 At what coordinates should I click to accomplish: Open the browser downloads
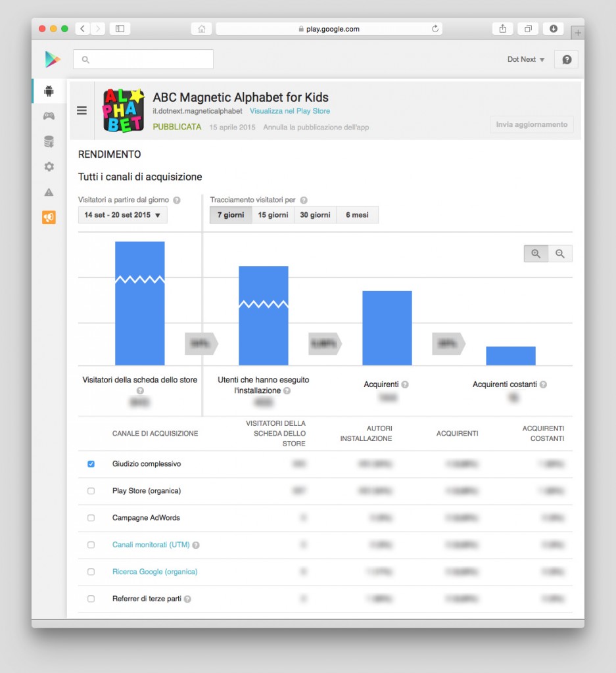point(554,29)
